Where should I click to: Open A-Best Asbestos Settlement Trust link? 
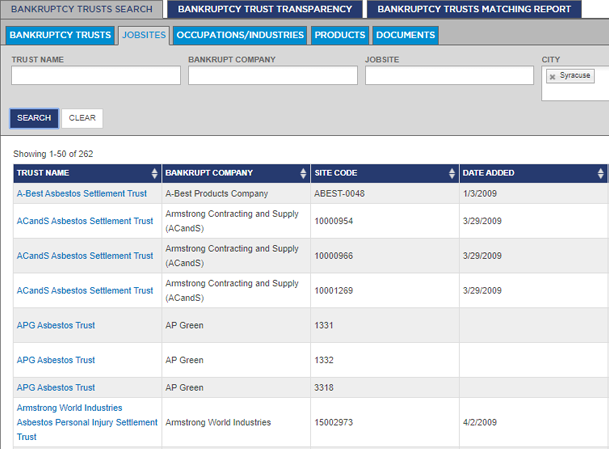82,193
